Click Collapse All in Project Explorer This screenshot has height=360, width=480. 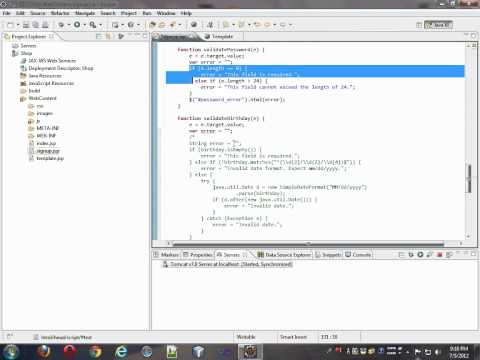tap(99, 36)
